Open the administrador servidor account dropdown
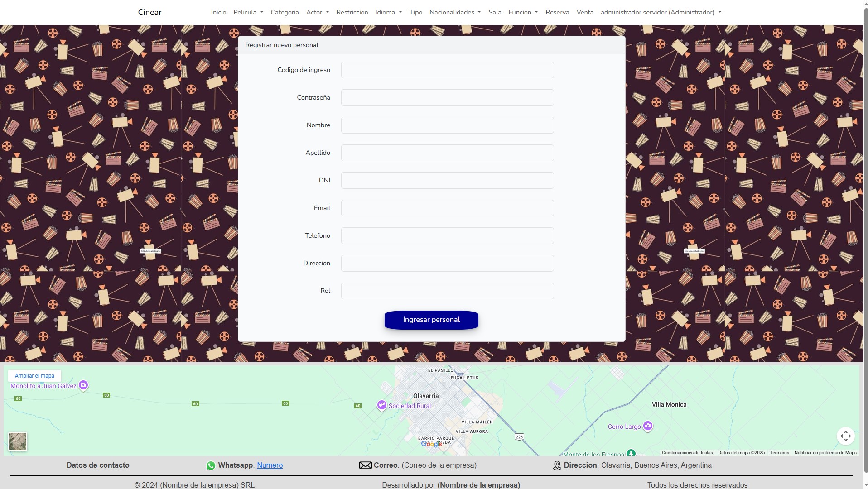 coord(661,12)
